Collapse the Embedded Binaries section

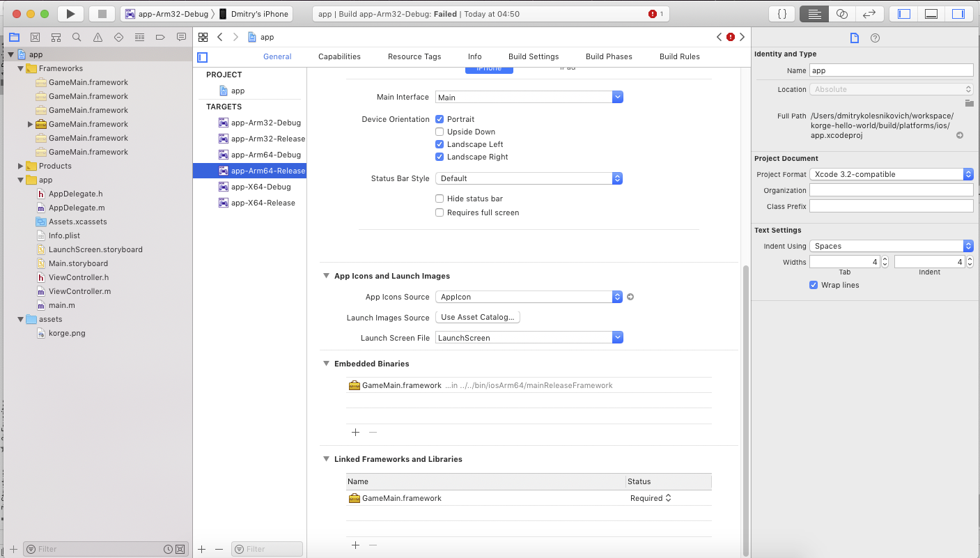click(x=326, y=364)
